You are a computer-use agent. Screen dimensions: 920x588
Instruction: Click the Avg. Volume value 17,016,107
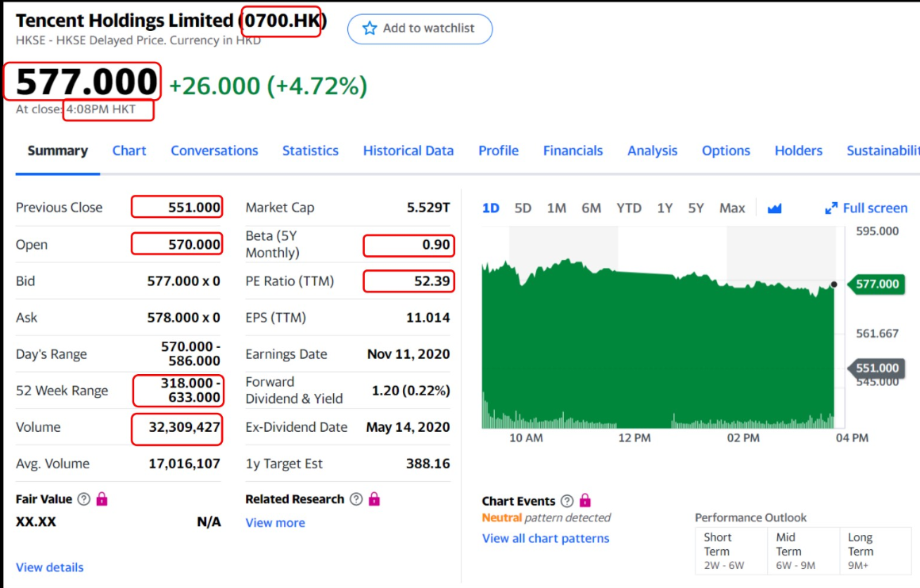[x=184, y=464]
